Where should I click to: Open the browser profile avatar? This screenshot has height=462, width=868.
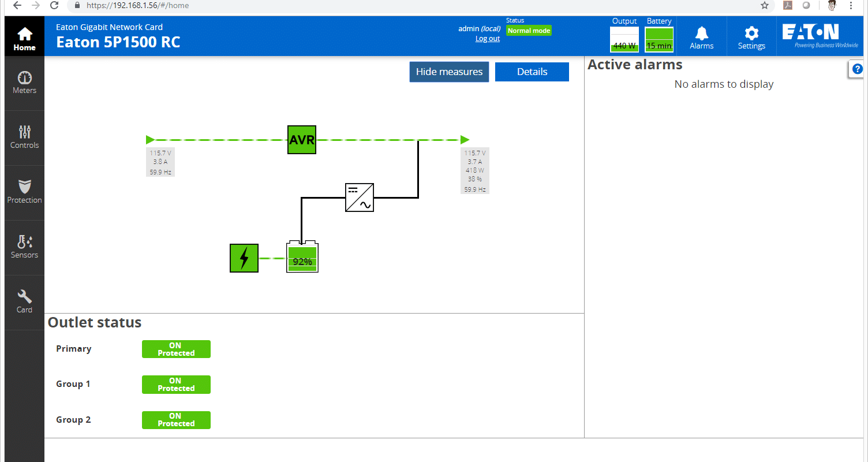click(832, 5)
